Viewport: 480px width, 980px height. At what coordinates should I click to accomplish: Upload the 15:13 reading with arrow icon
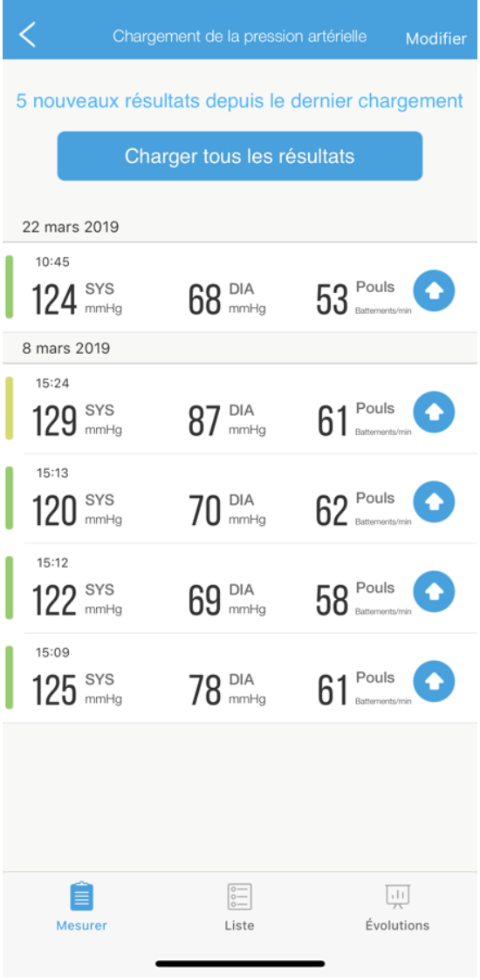point(434,502)
